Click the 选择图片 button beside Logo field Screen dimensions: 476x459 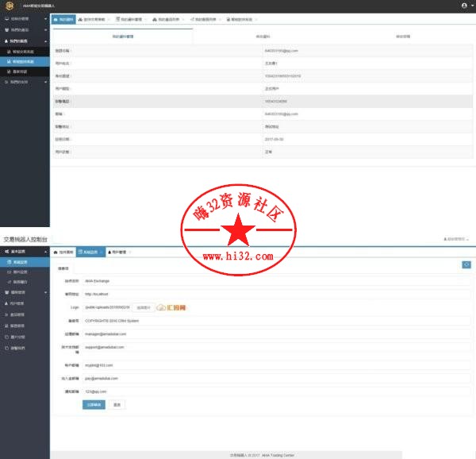click(x=143, y=307)
